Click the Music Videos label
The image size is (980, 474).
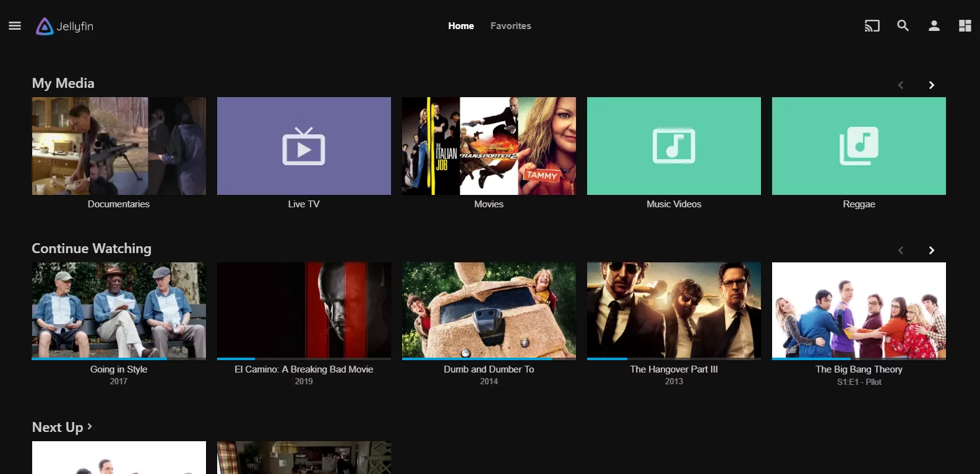tap(674, 204)
